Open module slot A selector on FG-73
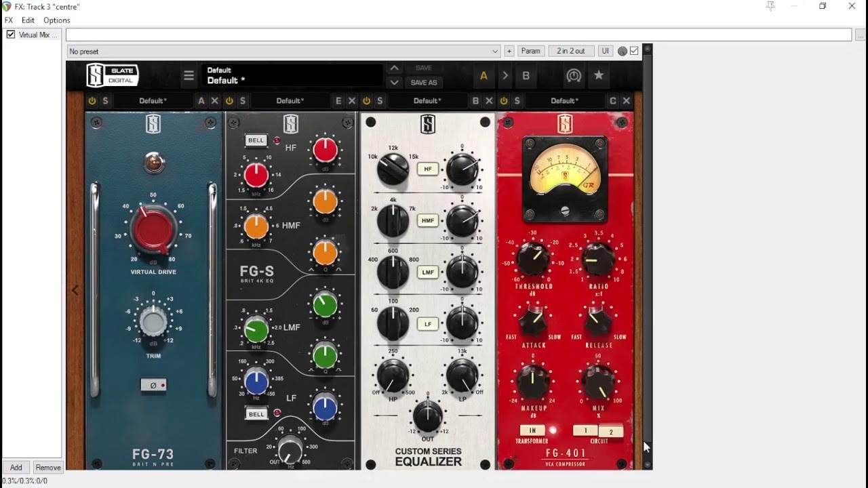Screen dimensions: 868x488 coord(201,101)
